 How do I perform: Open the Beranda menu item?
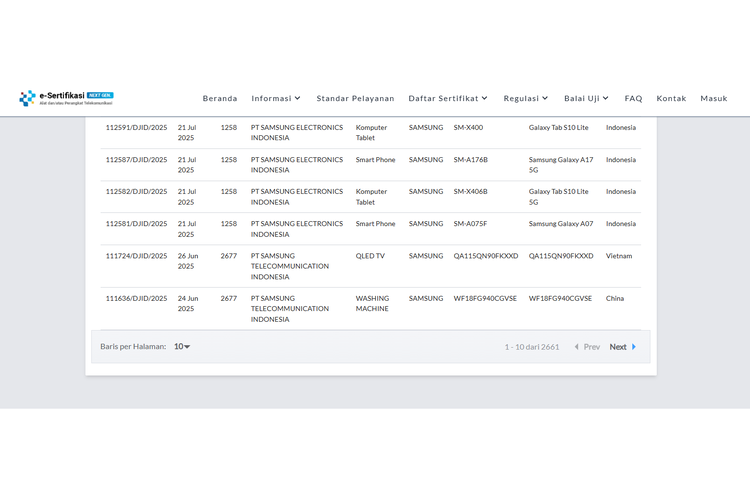pyautogui.click(x=220, y=98)
